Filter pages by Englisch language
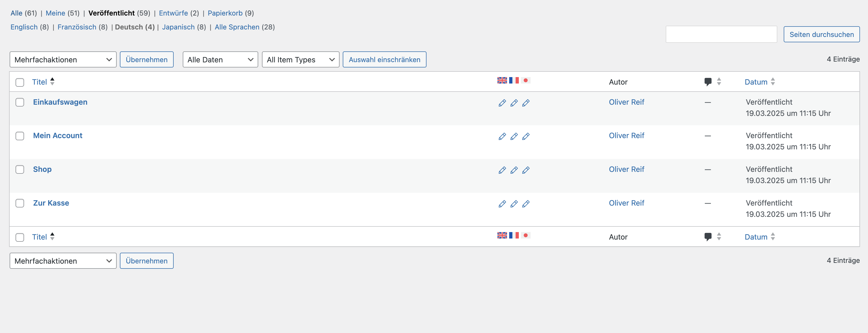 click(x=24, y=27)
